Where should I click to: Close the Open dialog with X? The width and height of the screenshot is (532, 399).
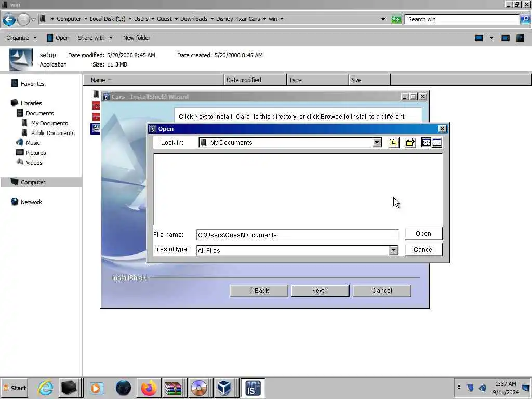(x=443, y=129)
